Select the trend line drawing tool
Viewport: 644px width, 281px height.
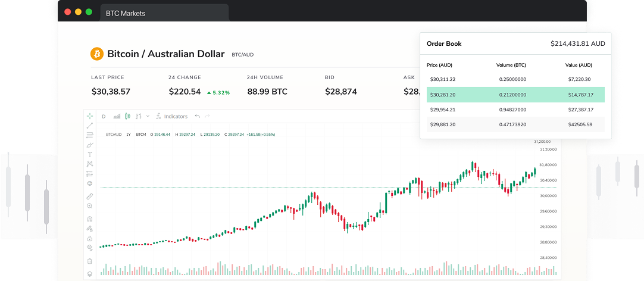90,126
